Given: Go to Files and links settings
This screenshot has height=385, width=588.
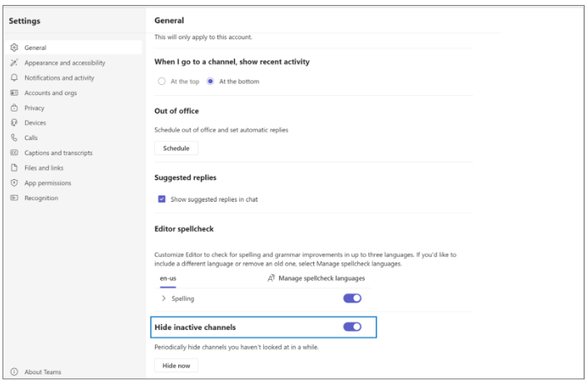Looking at the screenshot, I should [x=44, y=168].
